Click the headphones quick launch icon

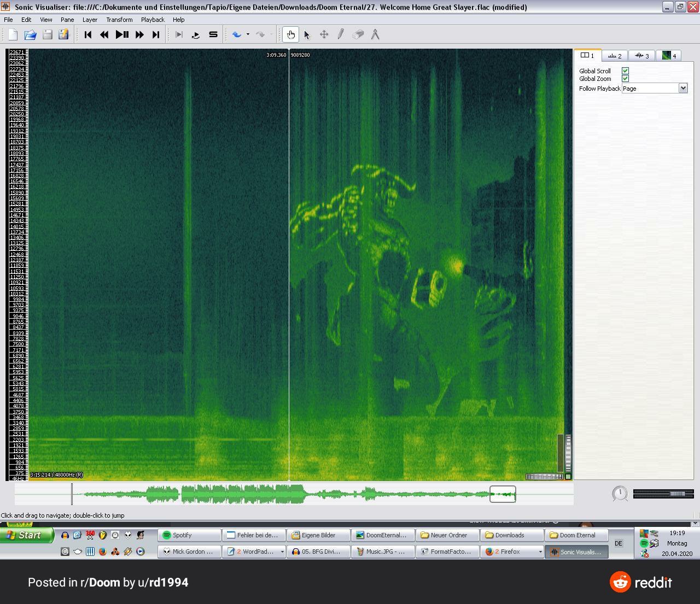[x=65, y=535]
